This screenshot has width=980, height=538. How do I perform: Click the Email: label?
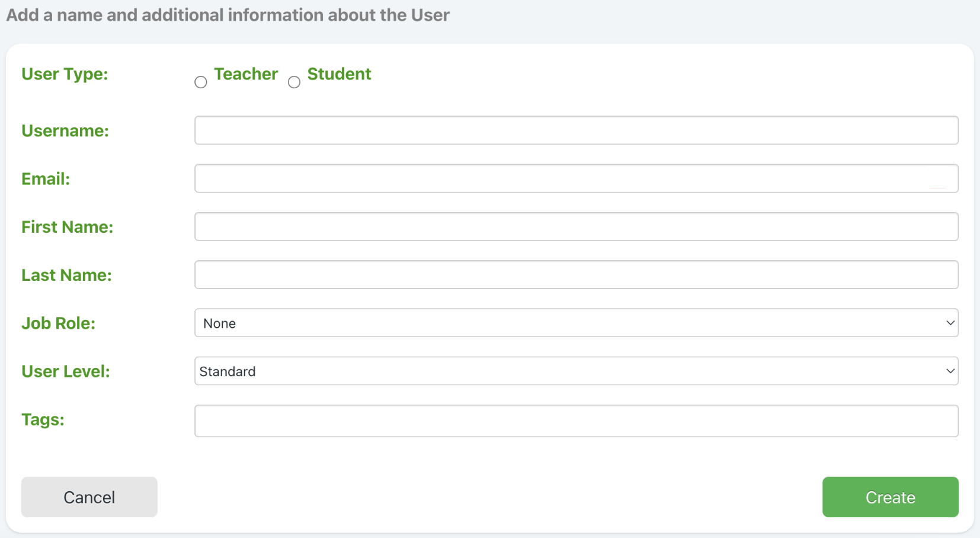[x=46, y=178]
